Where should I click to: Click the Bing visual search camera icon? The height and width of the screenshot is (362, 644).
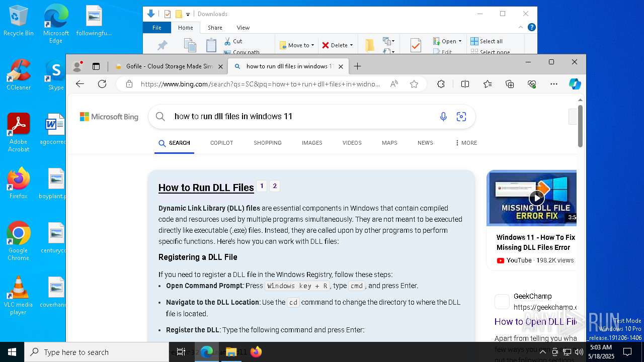[461, 117]
